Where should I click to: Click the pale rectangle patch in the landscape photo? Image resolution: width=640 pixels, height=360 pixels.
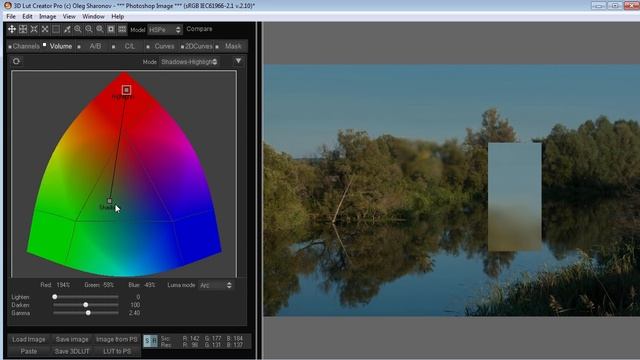(515, 196)
